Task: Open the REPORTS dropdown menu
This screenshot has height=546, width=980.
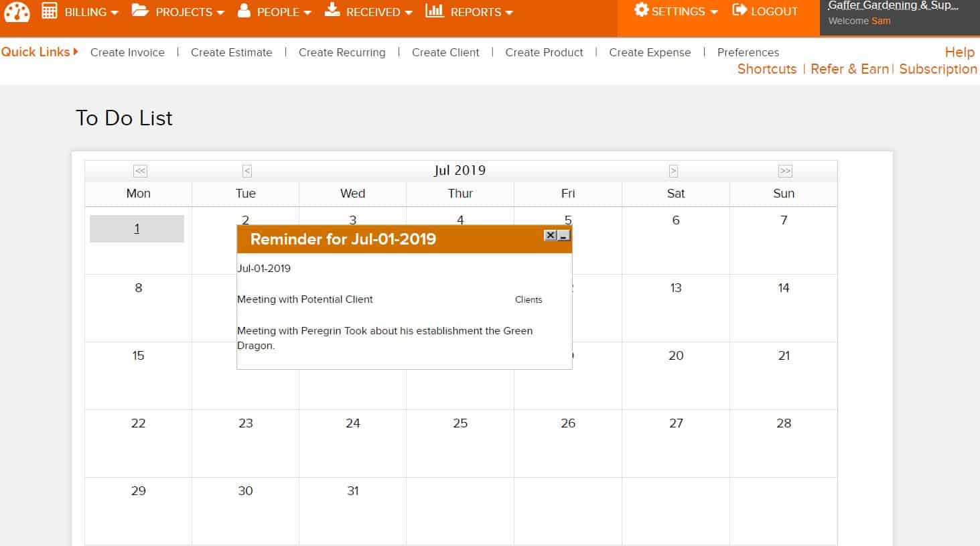Action: [469, 11]
